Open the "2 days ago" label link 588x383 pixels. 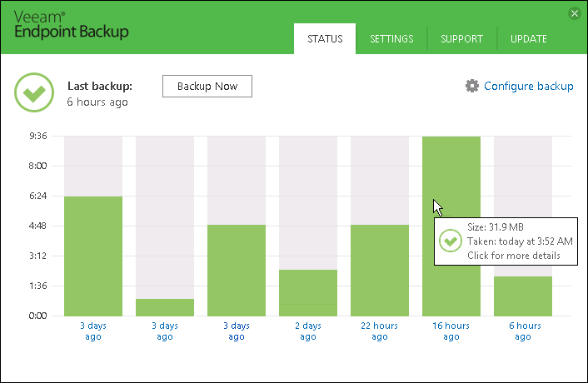[x=307, y=331]
